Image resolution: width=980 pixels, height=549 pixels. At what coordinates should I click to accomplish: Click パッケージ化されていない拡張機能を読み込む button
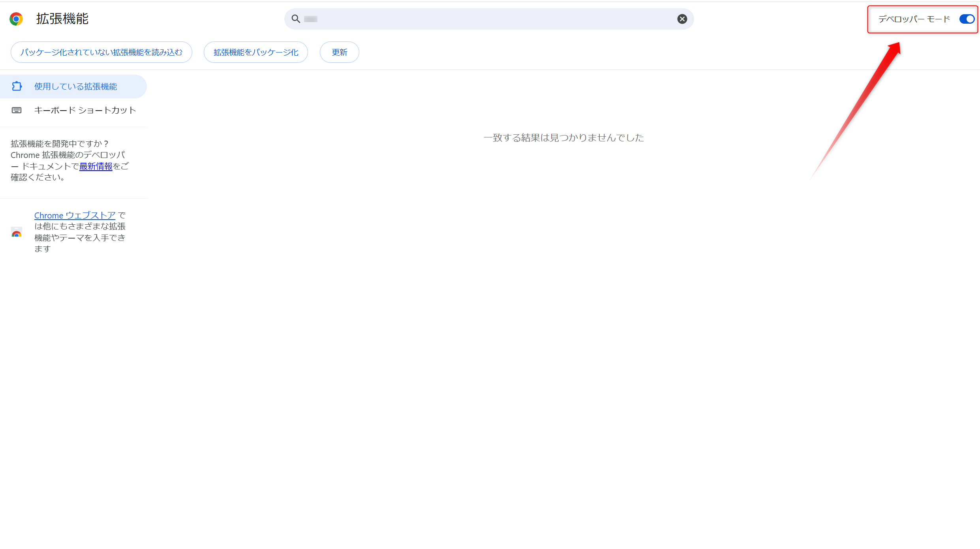coord(101,52)
